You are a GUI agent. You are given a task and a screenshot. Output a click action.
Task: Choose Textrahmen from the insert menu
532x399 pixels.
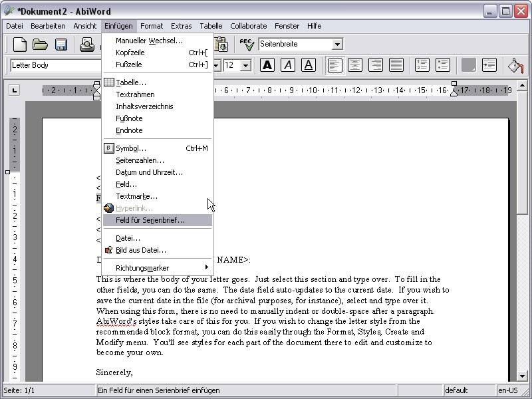(158, 94)
